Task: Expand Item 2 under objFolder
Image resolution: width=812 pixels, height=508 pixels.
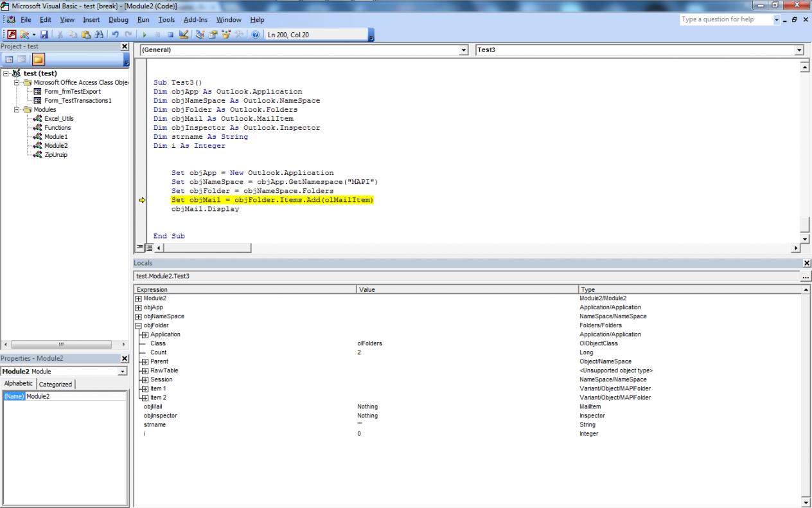Action: pyautogui.click(x=145, y=397)
